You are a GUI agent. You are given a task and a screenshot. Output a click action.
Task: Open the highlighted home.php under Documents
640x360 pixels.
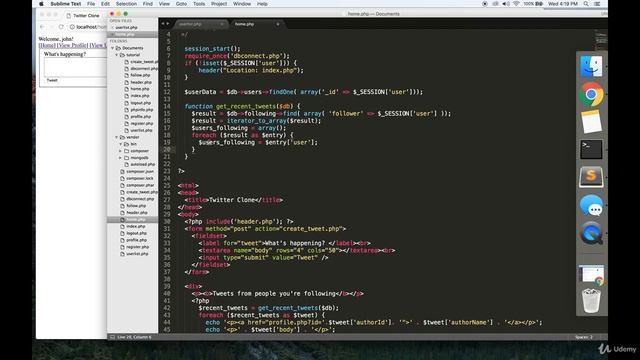pos(133,220)
